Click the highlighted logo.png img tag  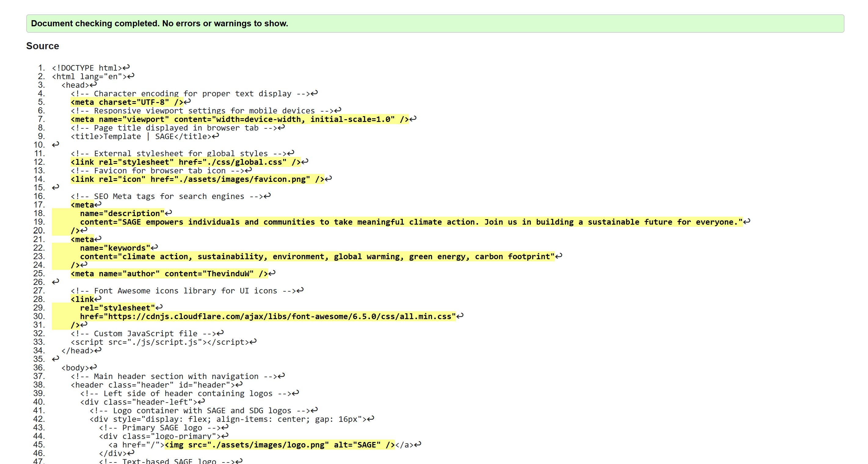coord(278,444)
